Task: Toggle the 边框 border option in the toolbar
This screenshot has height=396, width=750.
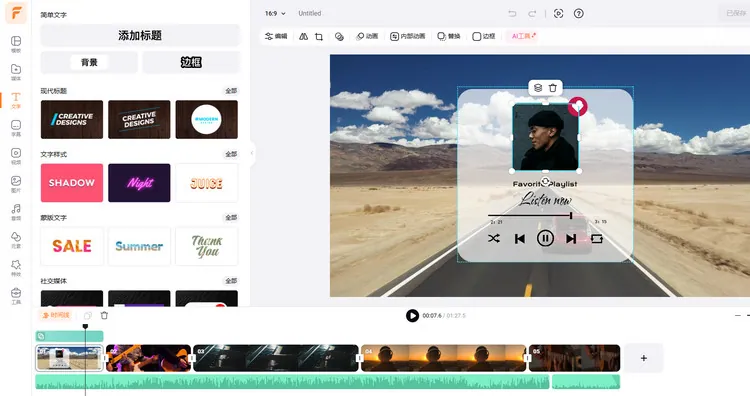Action: click(x=484, y=36)
